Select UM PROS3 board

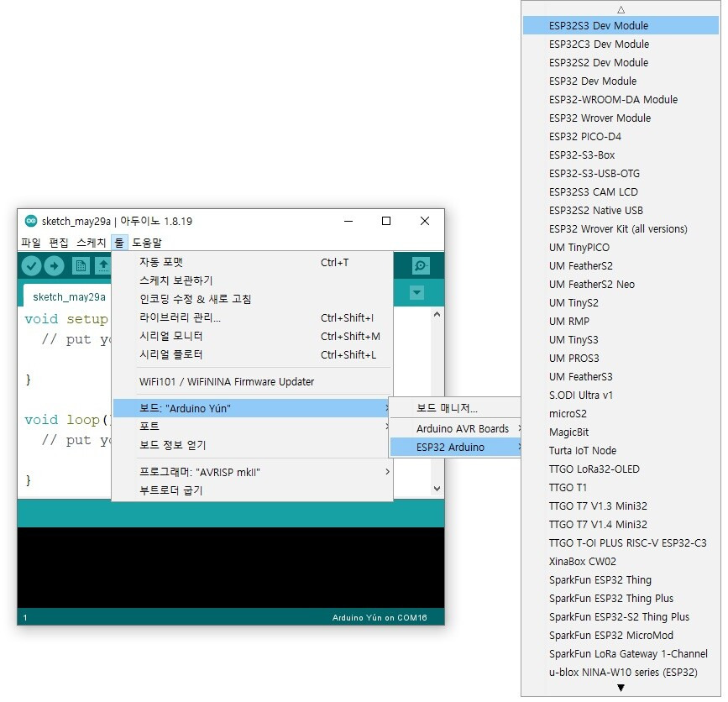621,359
